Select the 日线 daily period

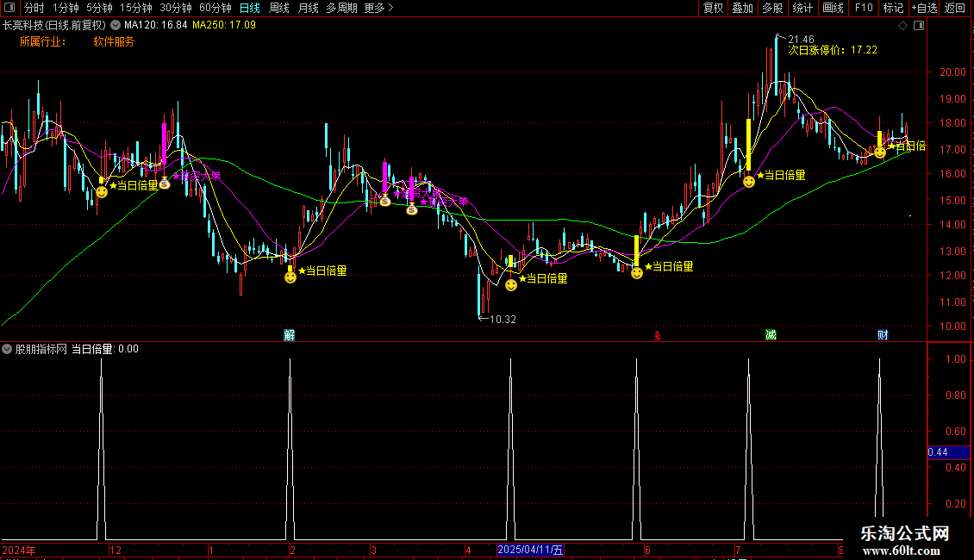(250, 8)
